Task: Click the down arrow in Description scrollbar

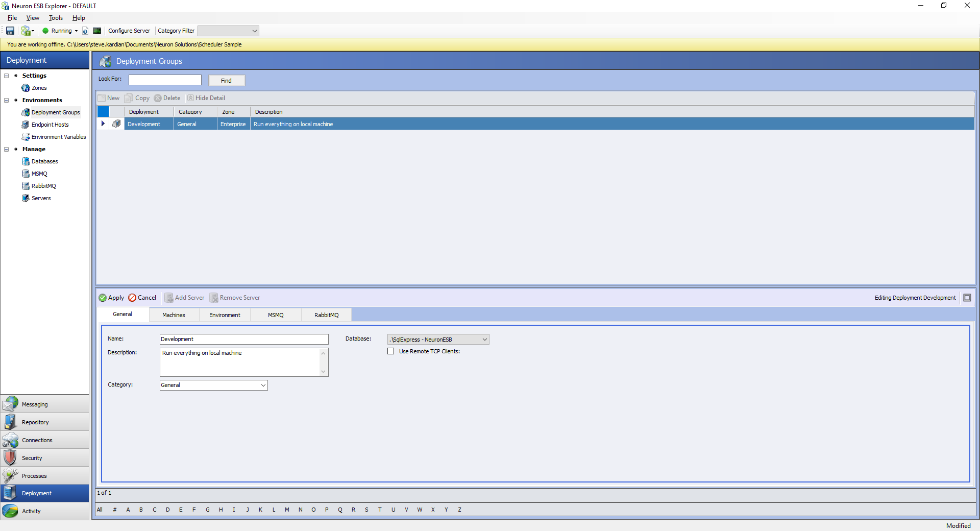Action: pyautogui.click(x=324, y=372)
